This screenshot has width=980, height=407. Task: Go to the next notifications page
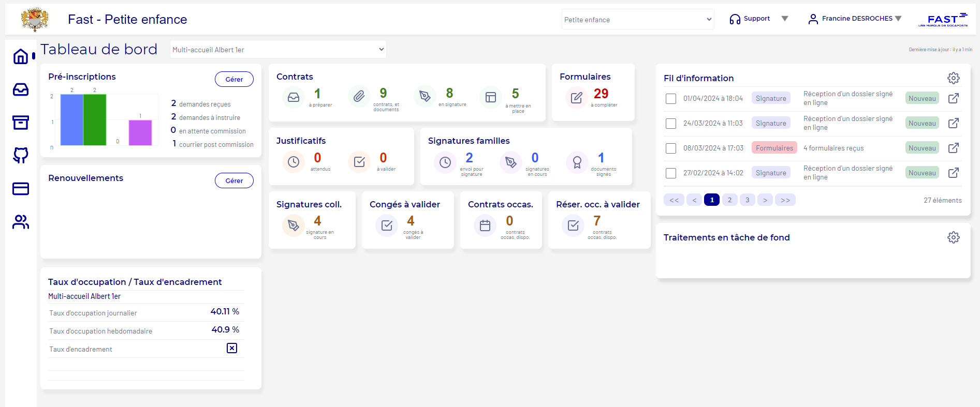pos(765,200)
